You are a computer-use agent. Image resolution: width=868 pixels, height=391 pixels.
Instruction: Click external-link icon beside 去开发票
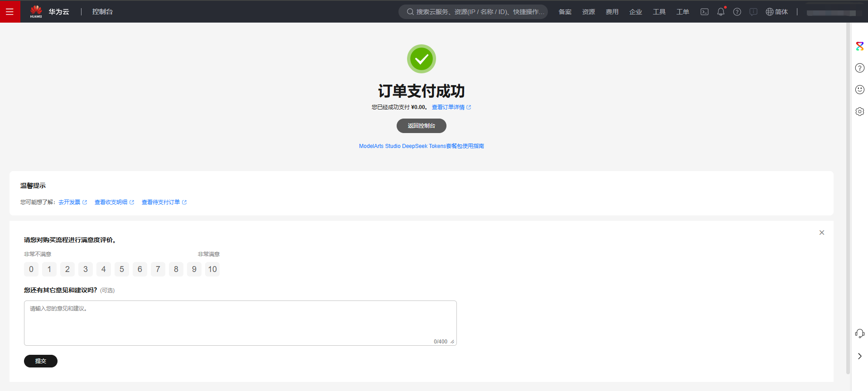click(85, 202)
